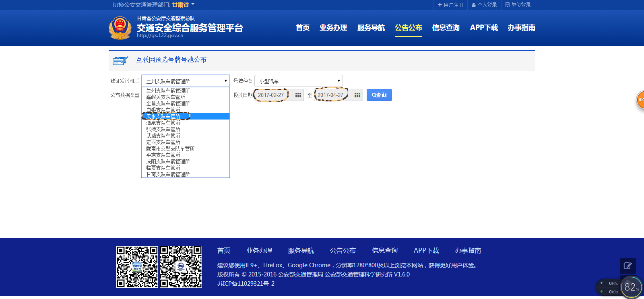Collapse the 牌证发放机关 combo box
The image size is (644, 299).
pyautogui.click(x=186, y=81)
